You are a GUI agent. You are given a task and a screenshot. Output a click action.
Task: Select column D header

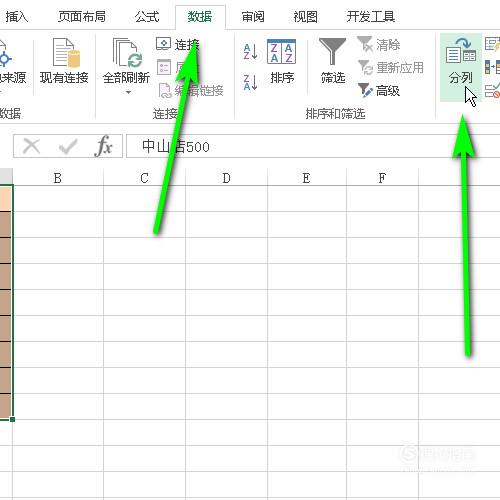click(x=226, y=178)
